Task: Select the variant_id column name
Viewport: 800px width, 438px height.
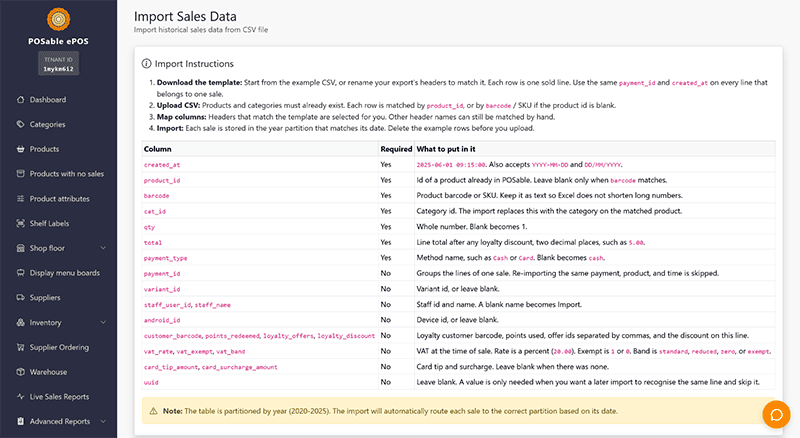Action: click(162, 289)
